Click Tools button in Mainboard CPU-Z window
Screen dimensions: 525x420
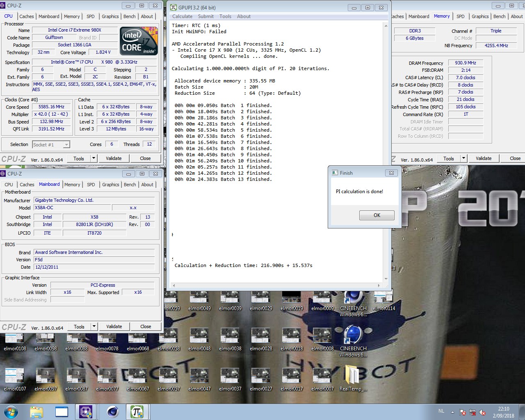coord(79,326)
